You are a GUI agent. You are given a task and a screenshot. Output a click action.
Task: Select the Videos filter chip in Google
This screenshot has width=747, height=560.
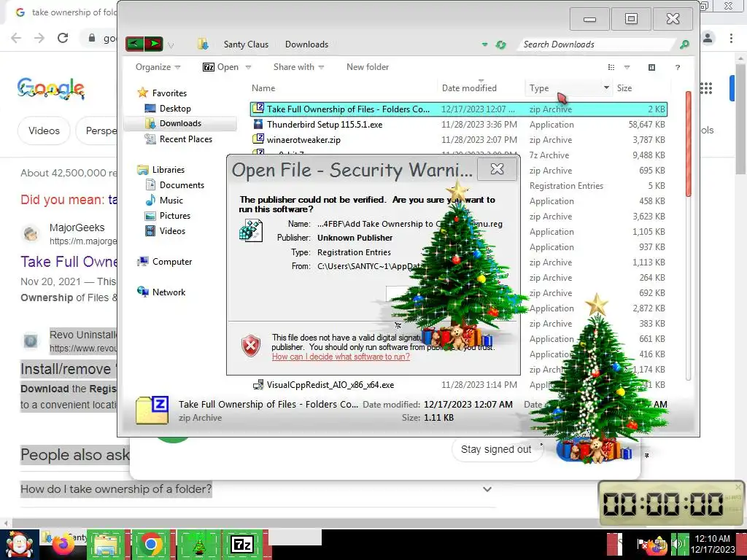[x=44, y=131]
